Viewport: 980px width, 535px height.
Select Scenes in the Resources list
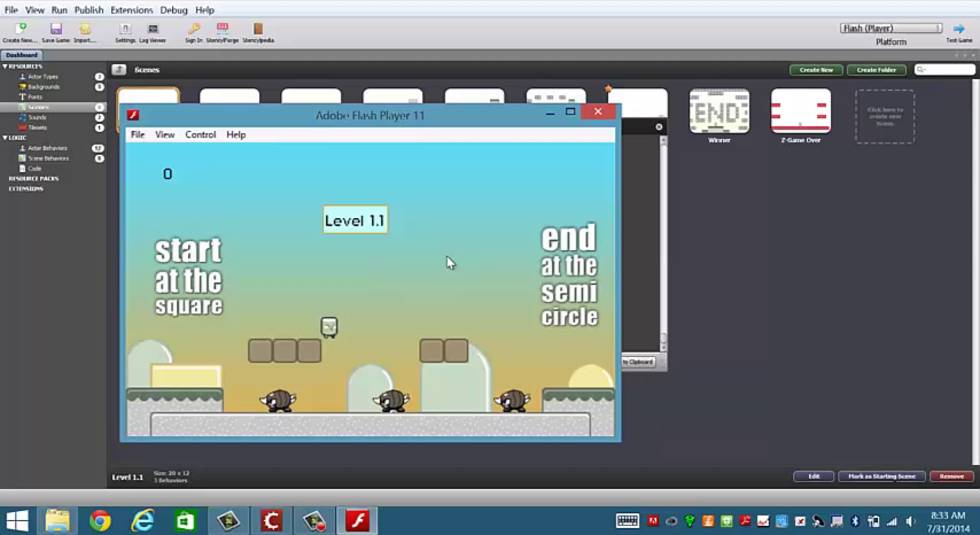pos(53,107)
